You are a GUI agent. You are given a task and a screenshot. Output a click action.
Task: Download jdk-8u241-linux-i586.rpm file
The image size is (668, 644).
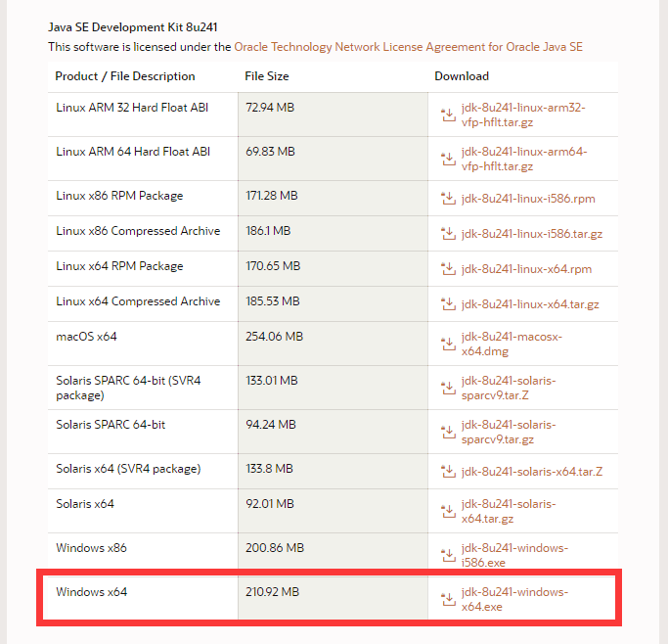click(528, 199)
